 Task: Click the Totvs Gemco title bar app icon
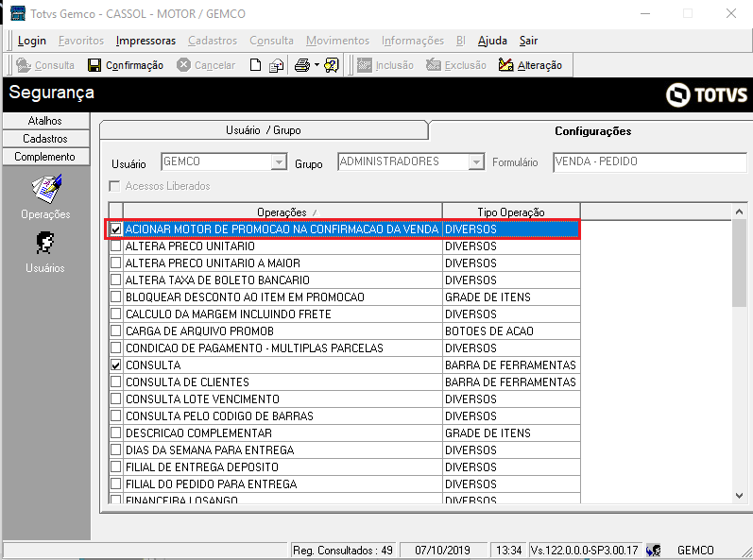[x=18, y=13]
